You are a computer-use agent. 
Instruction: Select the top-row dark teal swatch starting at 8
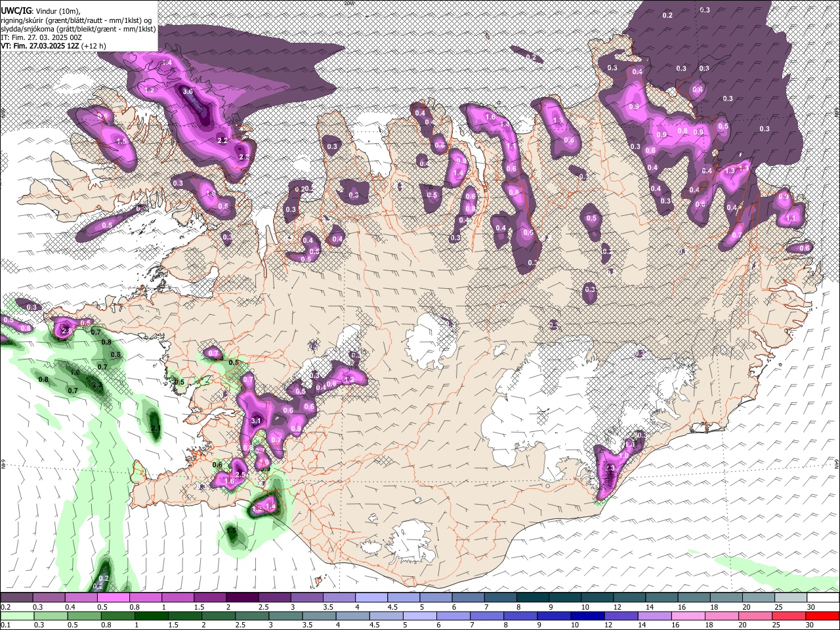pyautogui.click(x=533, y=598)
